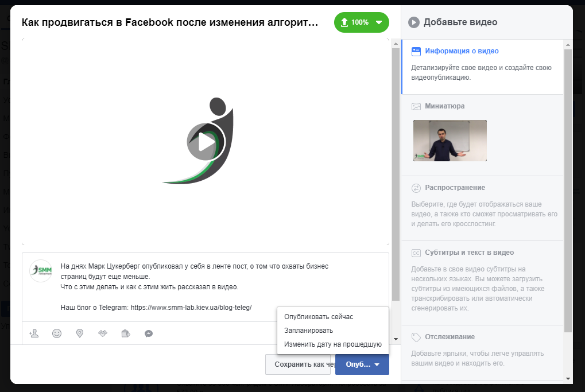Select the video thumbnail with presenter
Screen dimensions: 585x392
[x=450, y=141]
